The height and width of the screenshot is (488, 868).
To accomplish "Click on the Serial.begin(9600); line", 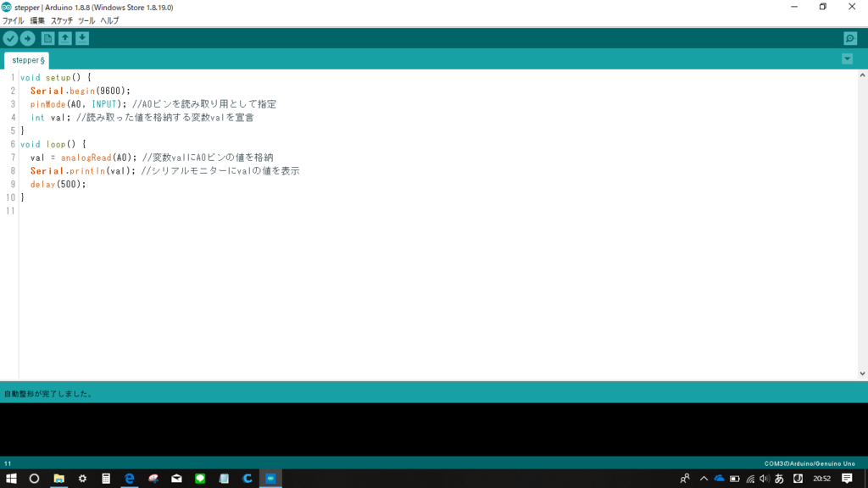I will [81, 91].
